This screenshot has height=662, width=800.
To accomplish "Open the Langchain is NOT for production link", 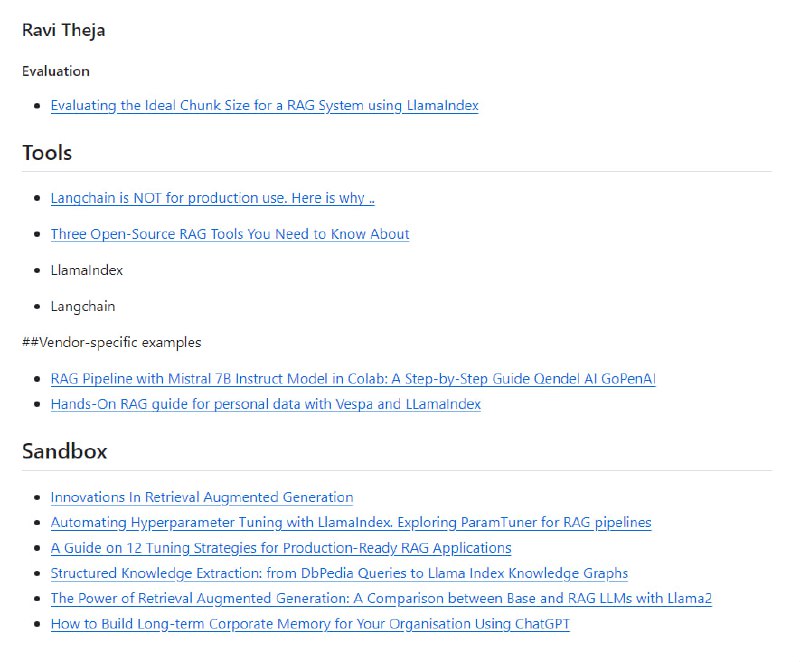I will point(212,198).
